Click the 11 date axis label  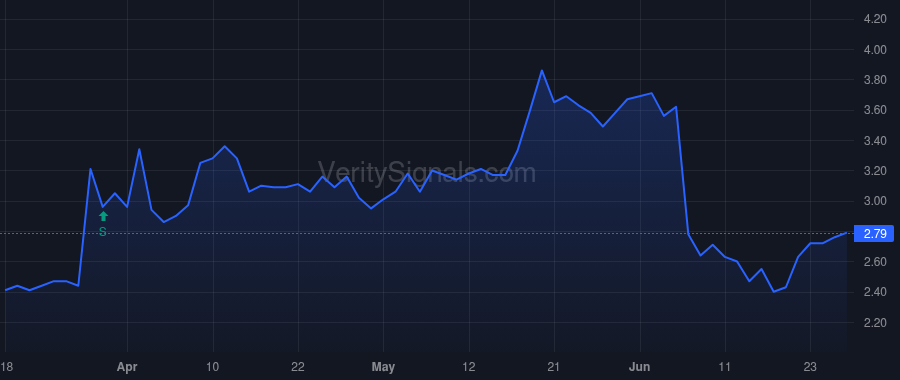click(725, 367)
